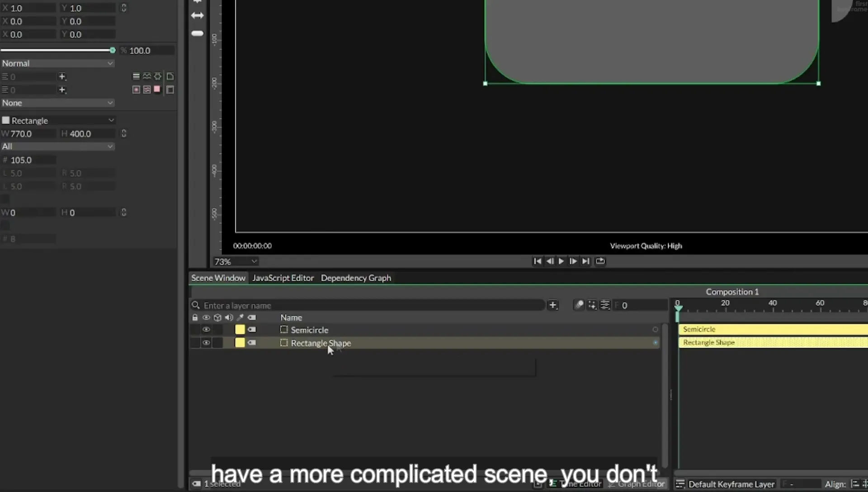Click the proportional link icon beside W 770.0
The height and width of the screenshot is (492, 868).
pyautogui.click(x=123, y=133)
